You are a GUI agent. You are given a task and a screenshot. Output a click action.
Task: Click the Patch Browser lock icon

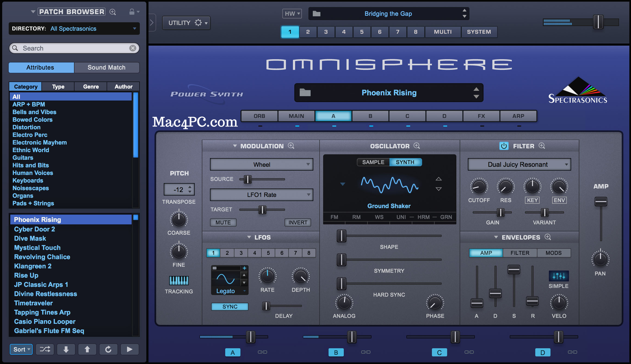(x=132, y=12)
